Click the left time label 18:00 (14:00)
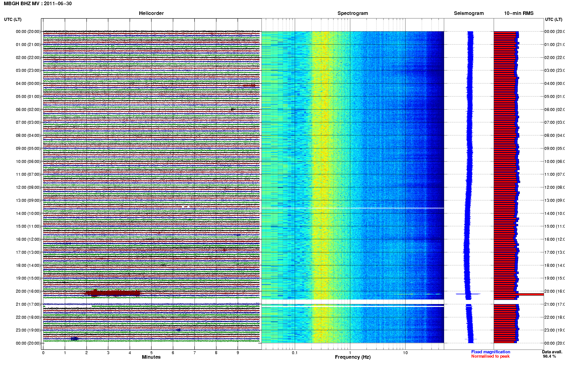Image resolution: width=588 pixels, height=368 pixels. [x=28, y=265]
